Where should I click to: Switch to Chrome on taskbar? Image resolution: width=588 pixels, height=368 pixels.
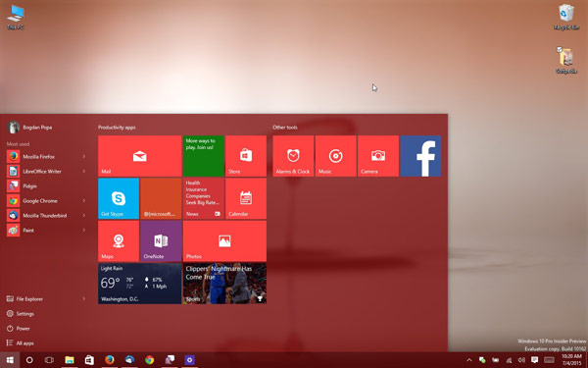click(150, 360)
